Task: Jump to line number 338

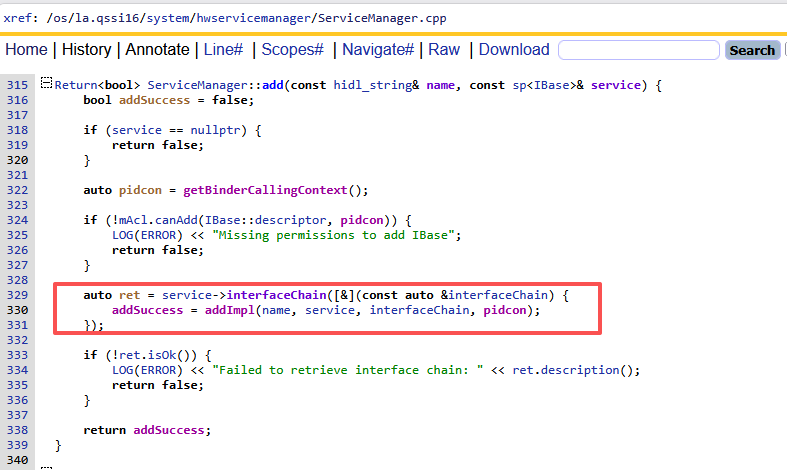Action: 18,430
